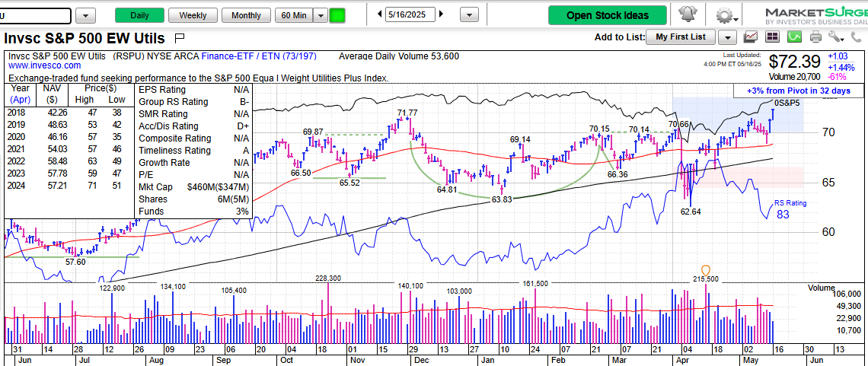868x366 pixels.
Task: Switch chart to Daily view
Action: click(139, 15)
